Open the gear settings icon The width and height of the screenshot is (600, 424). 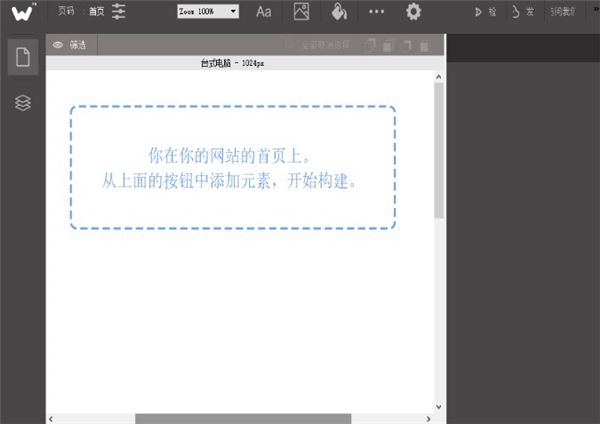point(413,12)
